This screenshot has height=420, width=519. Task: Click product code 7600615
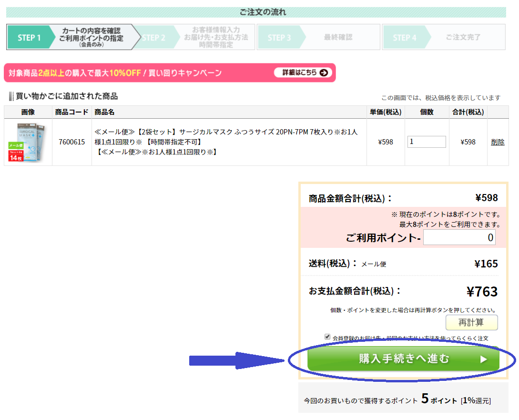pos(71,142)
